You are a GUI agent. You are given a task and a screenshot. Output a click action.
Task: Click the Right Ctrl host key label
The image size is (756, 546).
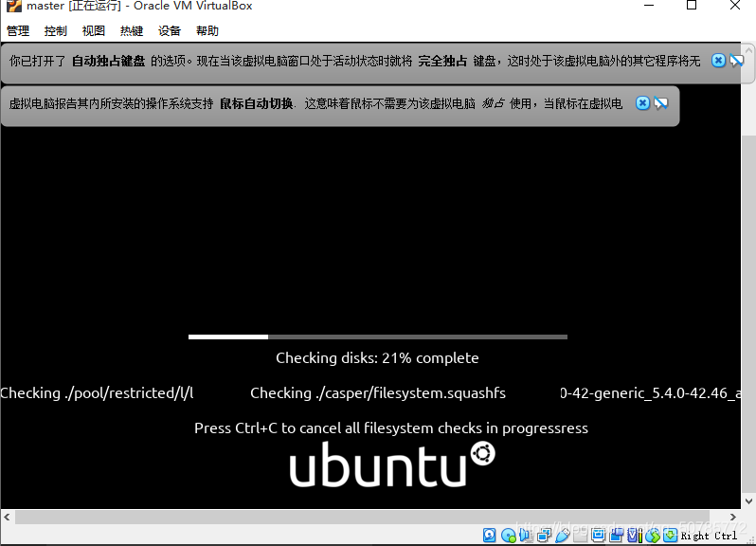click(709, 536)
